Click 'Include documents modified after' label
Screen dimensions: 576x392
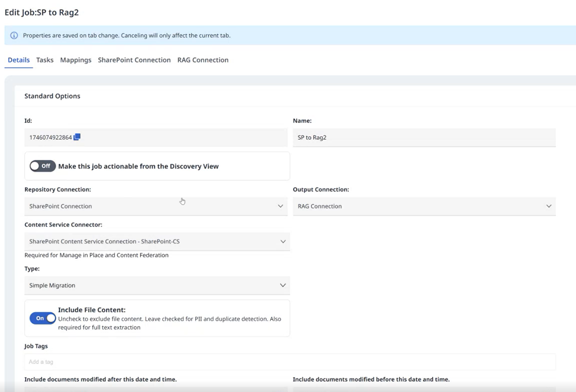(x=101, y=379)
